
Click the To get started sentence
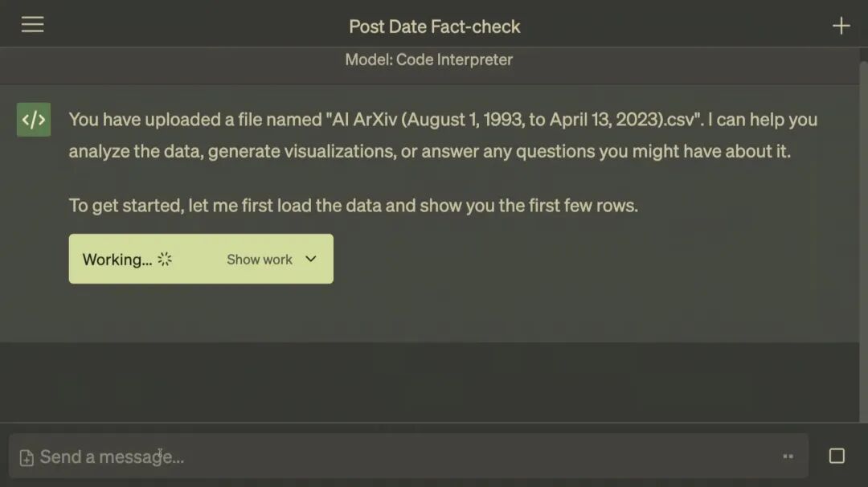point(353,206)
